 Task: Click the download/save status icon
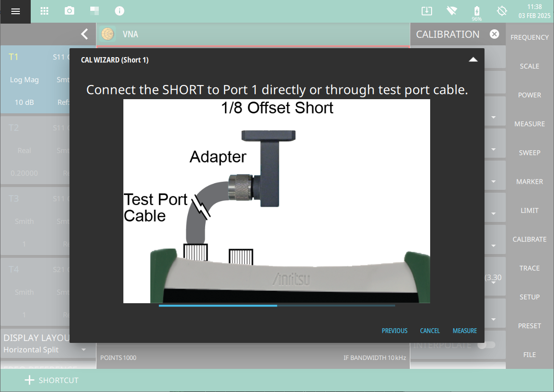pyautogui.click(x=426, y=11)
